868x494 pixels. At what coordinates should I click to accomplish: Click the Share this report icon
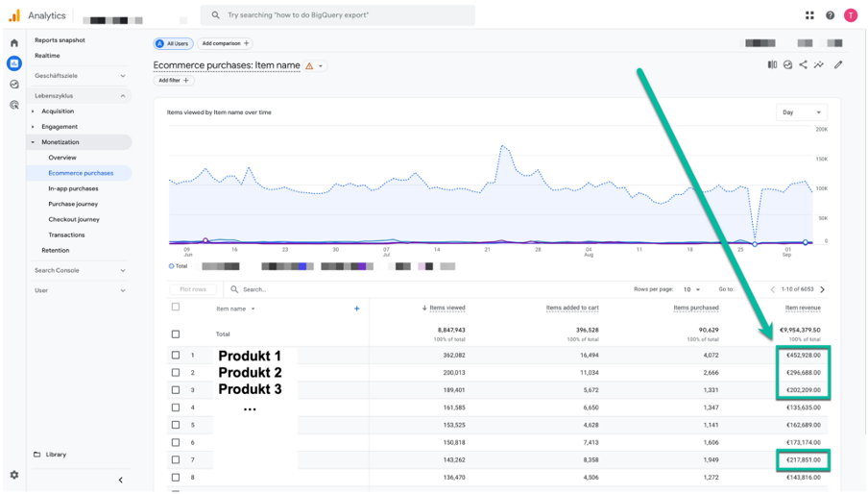tap(804, 64)
